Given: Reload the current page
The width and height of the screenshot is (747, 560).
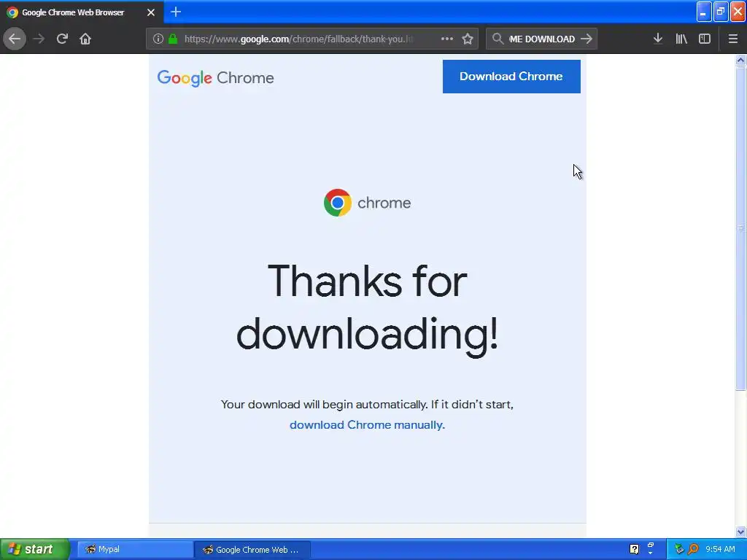Looking at the screenshot, I should coord(62,39).
